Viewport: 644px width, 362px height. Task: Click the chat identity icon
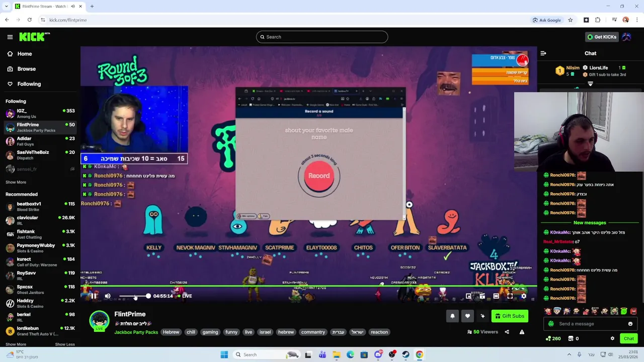[x=551, y=324]
